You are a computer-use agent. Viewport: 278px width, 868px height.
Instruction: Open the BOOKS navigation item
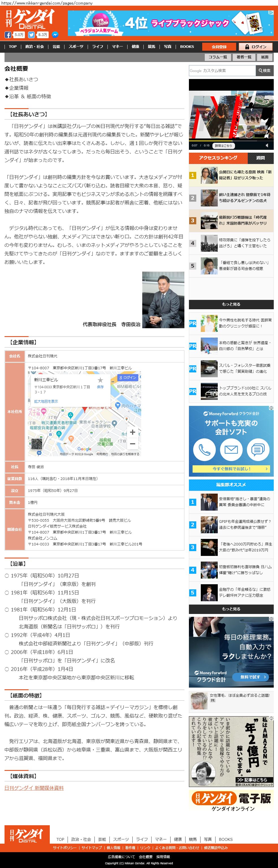coord(187,46)
